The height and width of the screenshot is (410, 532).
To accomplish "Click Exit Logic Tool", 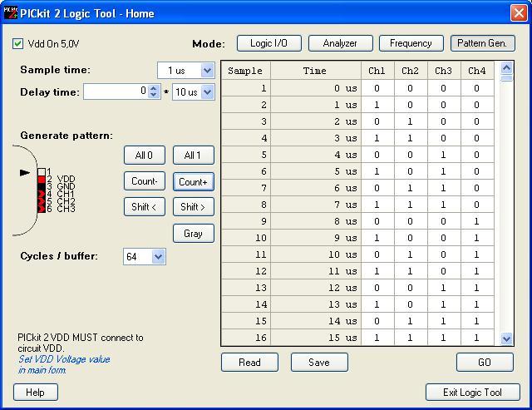I will [x=473, y=393].
